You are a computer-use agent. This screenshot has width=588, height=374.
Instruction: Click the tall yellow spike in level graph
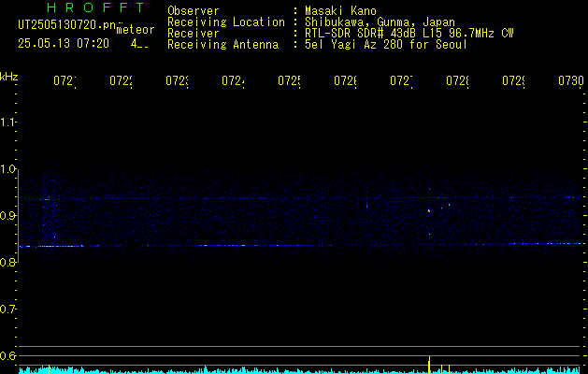(429, 365)
